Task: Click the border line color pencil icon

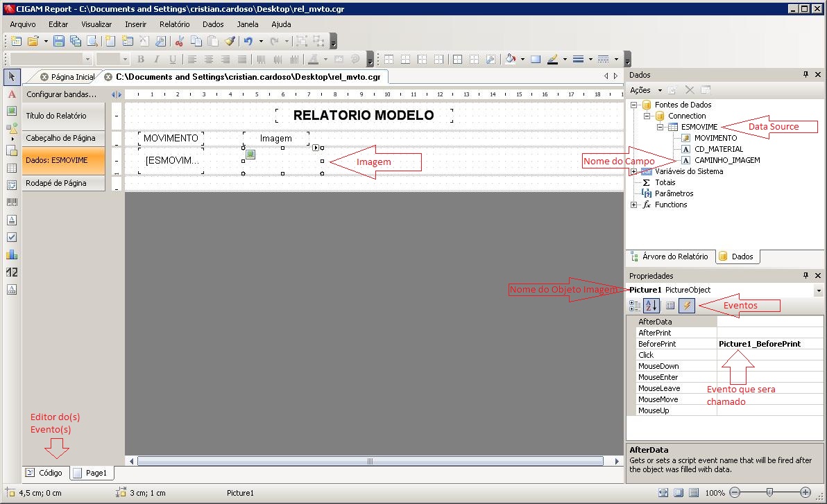Action: coord(552,59)
